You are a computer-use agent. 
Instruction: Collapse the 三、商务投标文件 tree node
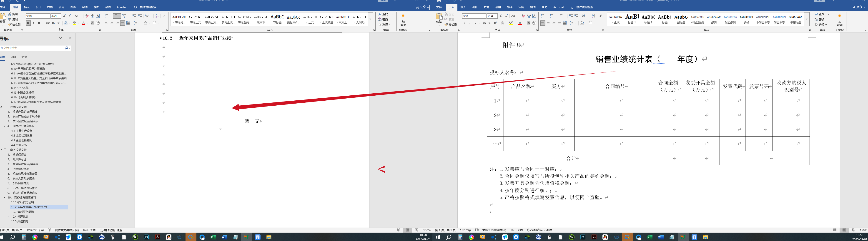click(x=1, y=150)
